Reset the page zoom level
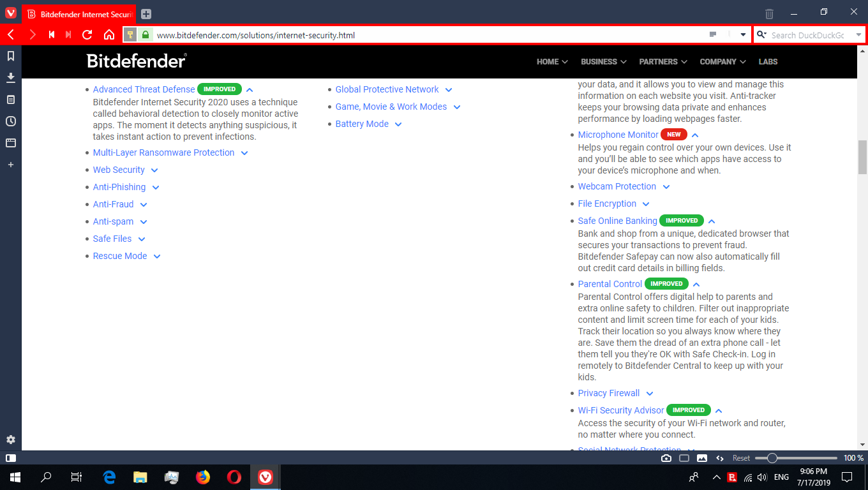Image resolution: width=868 pixels, height=490 pixels. pos(741,458)
